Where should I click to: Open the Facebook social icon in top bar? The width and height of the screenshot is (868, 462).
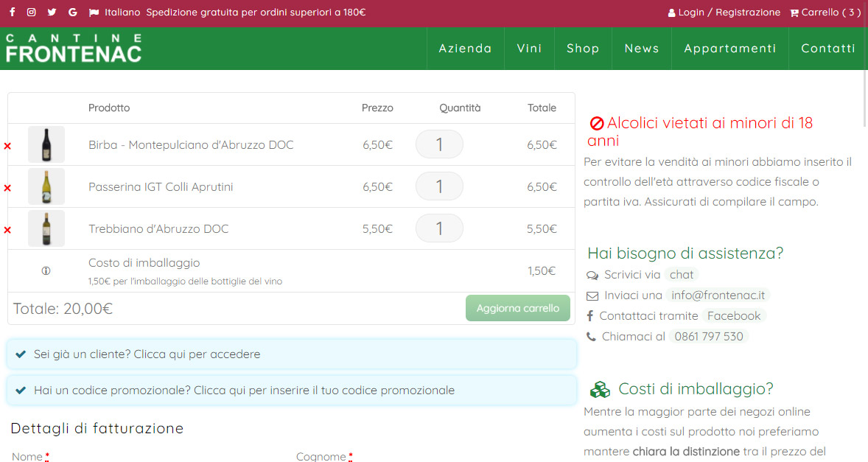click(13, 13)
